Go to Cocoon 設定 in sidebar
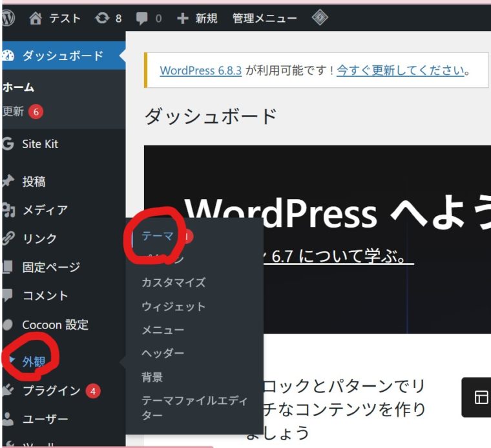 coord(55,325)
